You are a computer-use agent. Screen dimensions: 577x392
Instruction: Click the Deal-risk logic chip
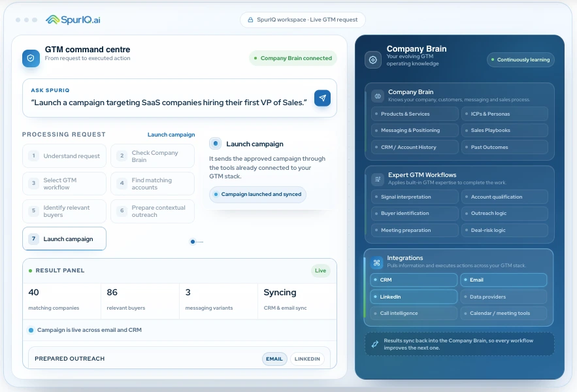coord(504,230)
